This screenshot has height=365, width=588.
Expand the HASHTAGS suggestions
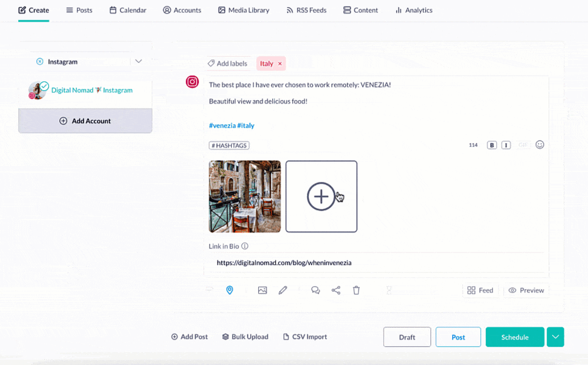tap(229, 145)
